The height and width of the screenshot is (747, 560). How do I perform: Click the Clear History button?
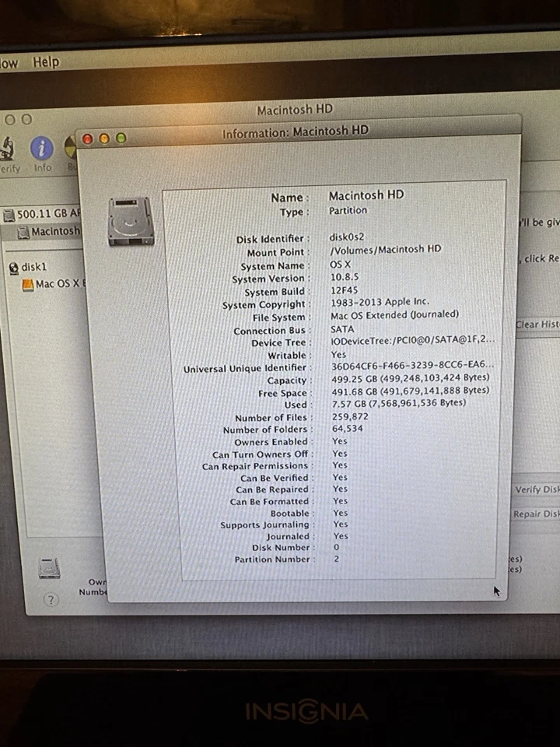tap(537, 324)
